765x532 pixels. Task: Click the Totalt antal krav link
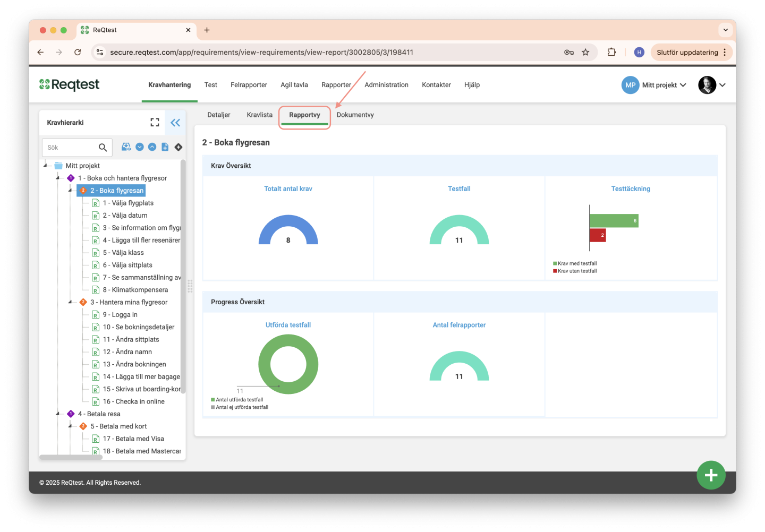(x=288, y=188)
